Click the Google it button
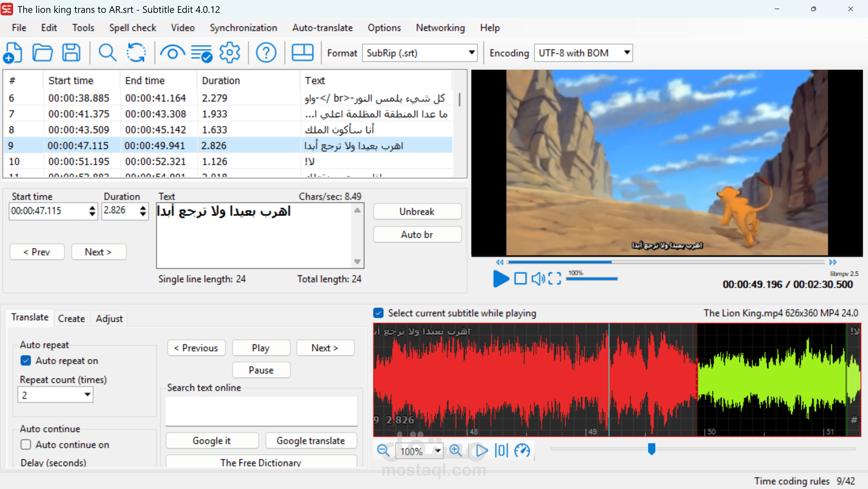This screenshot has height=489, width=868. [x=212, y=441]
